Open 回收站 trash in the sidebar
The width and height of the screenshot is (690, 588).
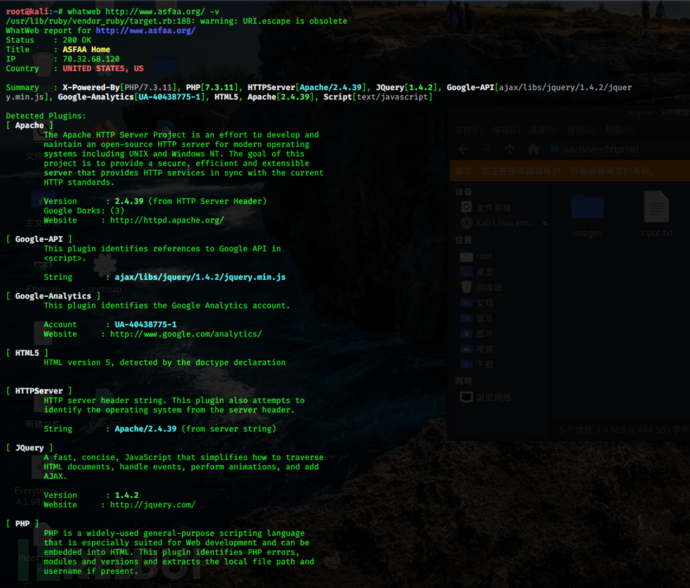pos(481,287)
